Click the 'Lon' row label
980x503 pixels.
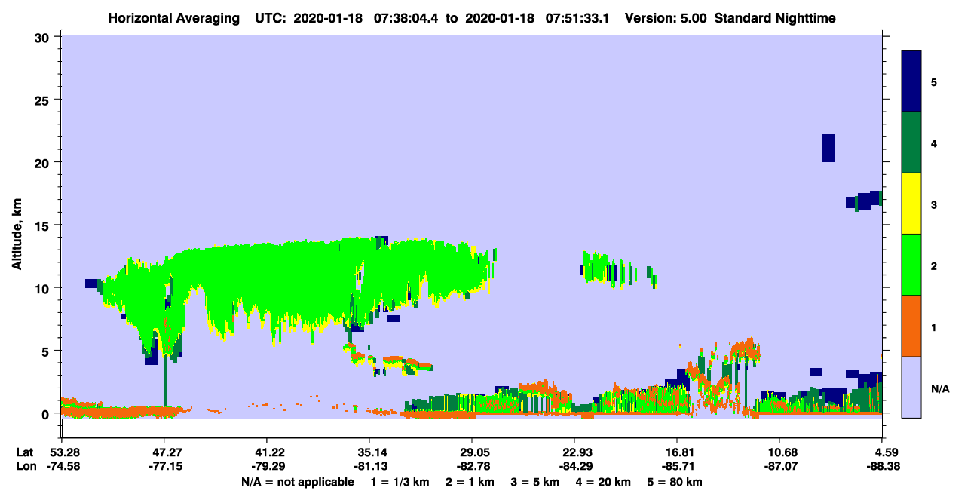(x=26, y=467)
